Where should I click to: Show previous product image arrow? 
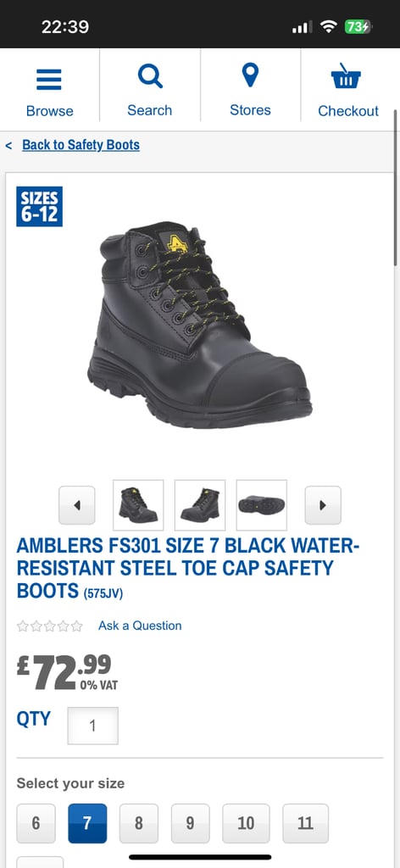coord(77,505)
